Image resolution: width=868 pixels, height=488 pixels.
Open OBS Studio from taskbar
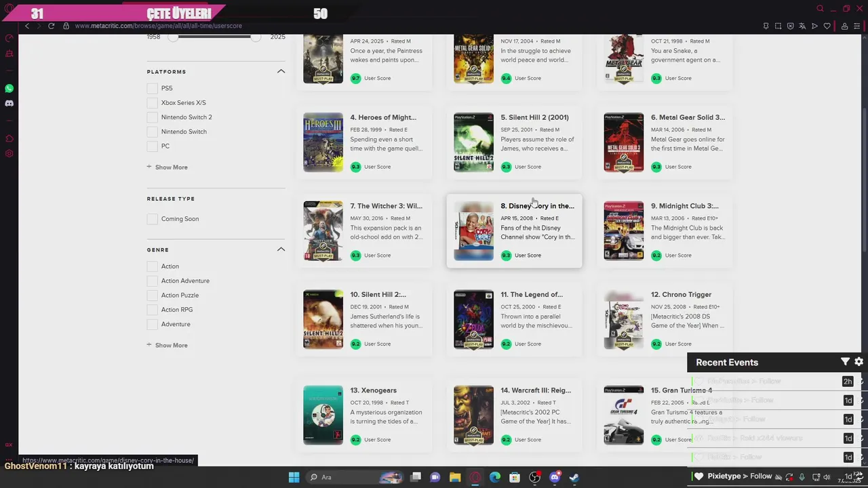(x=534, y=477)
